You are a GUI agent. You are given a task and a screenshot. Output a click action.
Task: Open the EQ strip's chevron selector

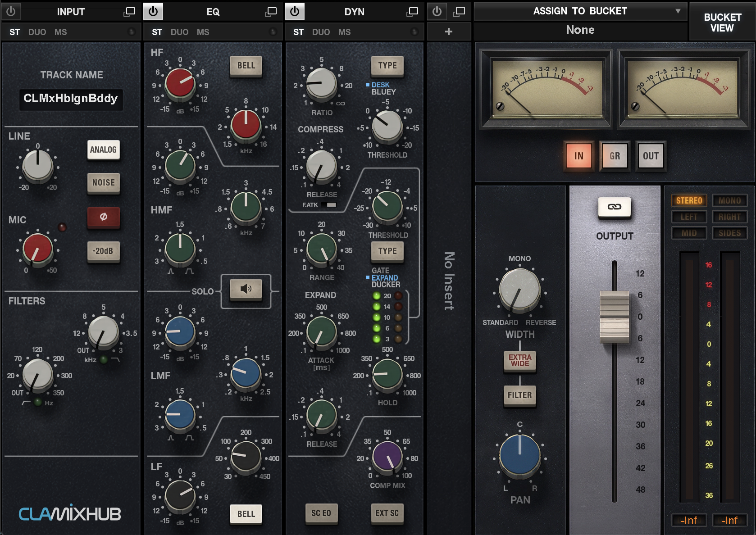pyautogui.click(x=273, y=32)
